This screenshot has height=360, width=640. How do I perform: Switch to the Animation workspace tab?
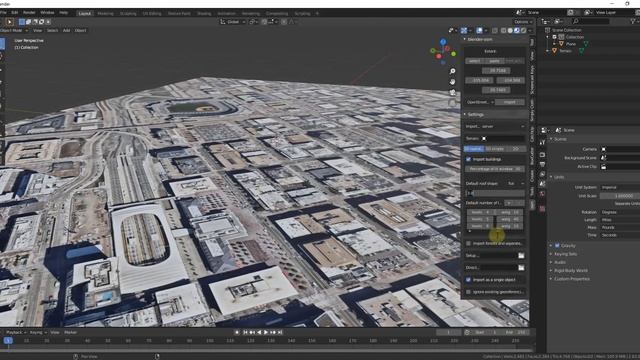click(226, 13)
